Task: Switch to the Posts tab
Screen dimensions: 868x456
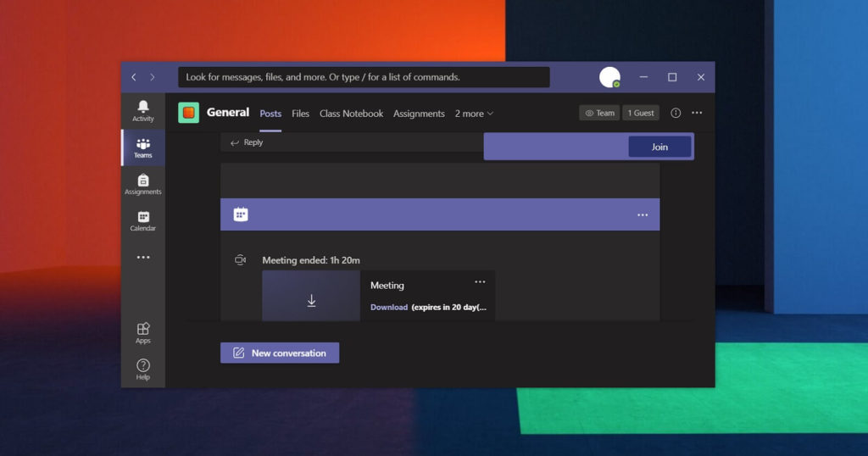Action: coord(270,114)
